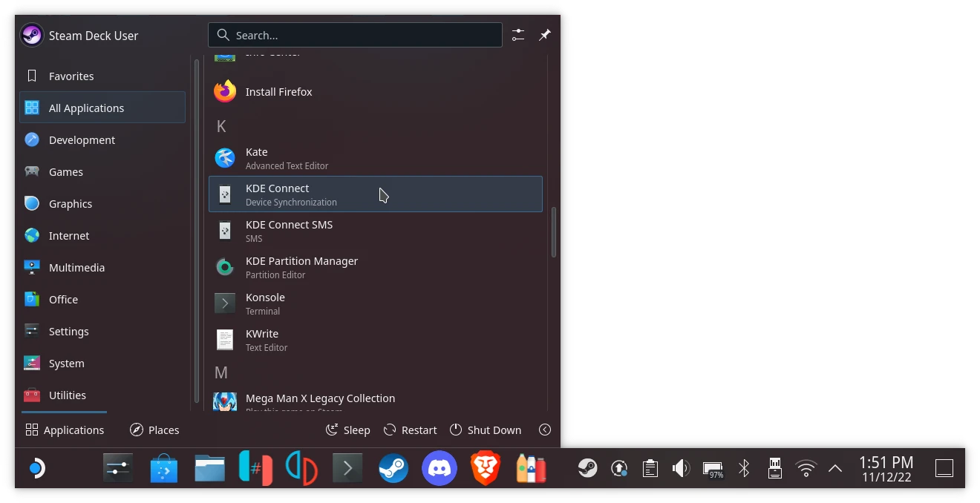980x503 pixels.
Task: Launch Ryujinx Switch emulator from the taskbar
Action: tap(255, 468)
